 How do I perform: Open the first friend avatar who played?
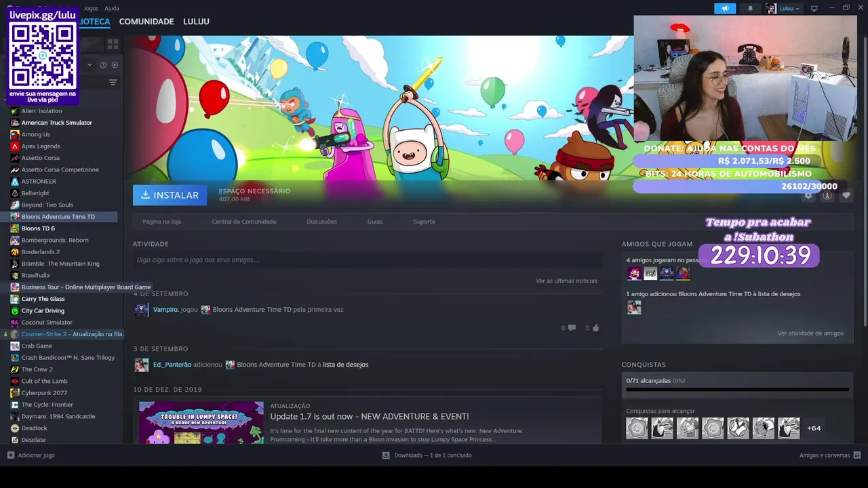point(634,273)
